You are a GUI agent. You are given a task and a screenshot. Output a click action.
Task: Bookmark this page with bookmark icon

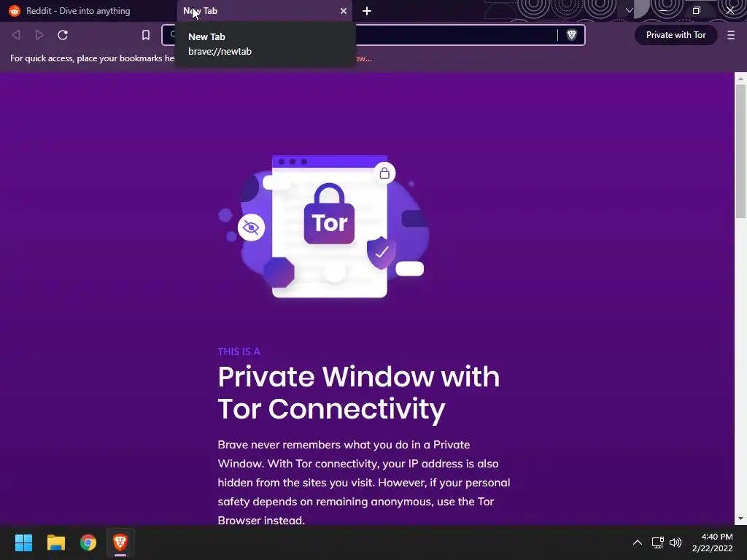point(146,35)
